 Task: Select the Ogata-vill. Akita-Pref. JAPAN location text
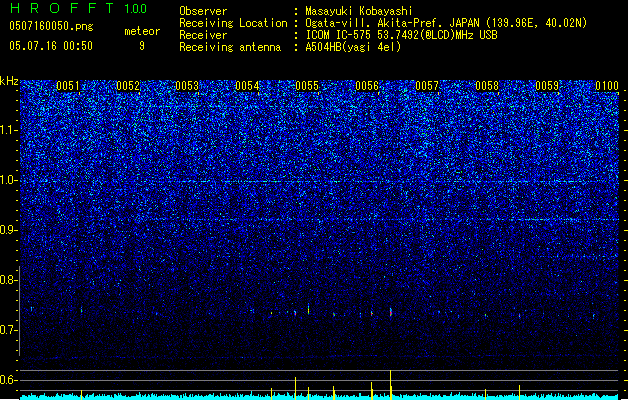446,23
